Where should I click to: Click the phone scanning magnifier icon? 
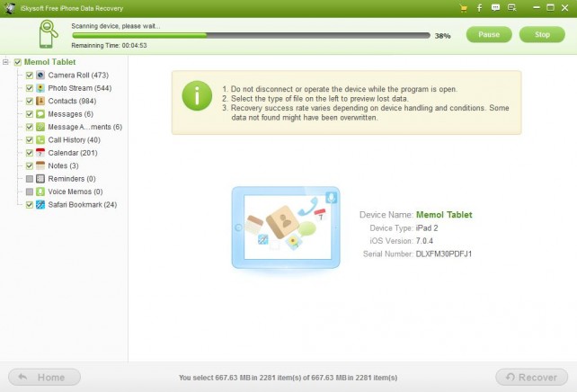tap(49, 34)
